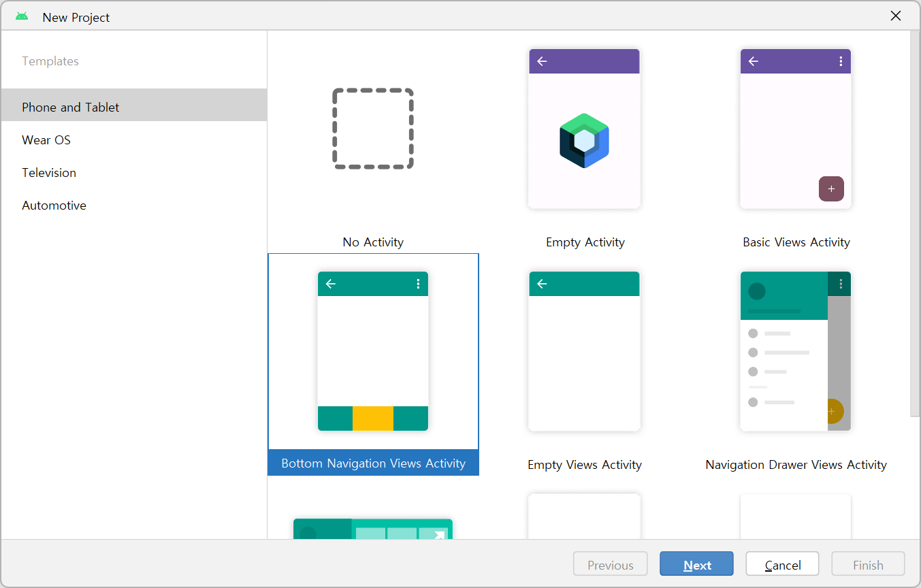Click the Previous button
Viewport: 921px width, 588px height.
pyautogui.click(x=611, y=564)
